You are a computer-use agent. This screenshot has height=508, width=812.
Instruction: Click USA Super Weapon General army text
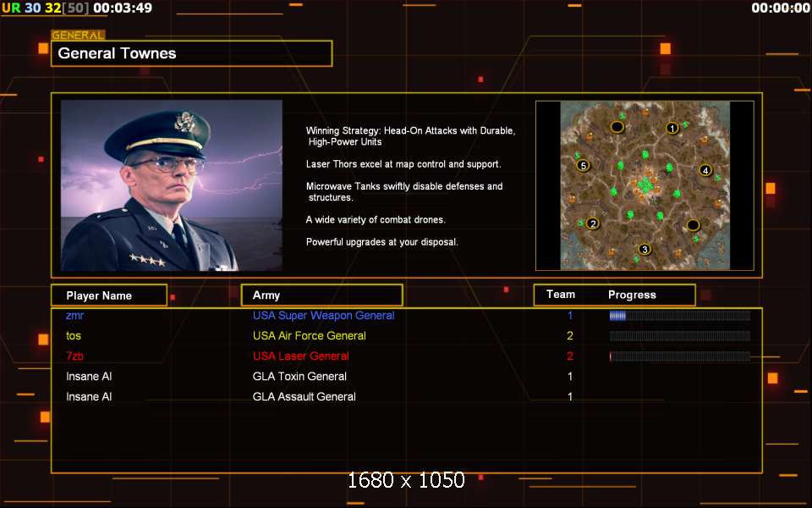(324, 316)
